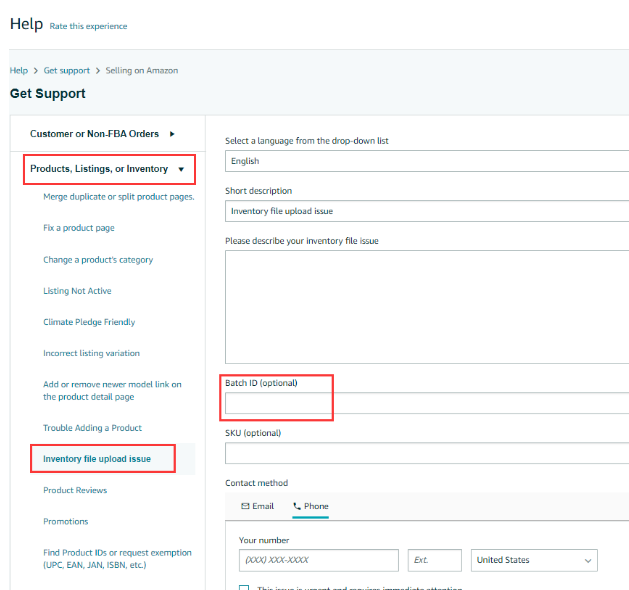The width and height of the screenshot is (629, 590).
Task: Open the United States country dropdown
Action: pyautogui.click(x=535, y=560)
